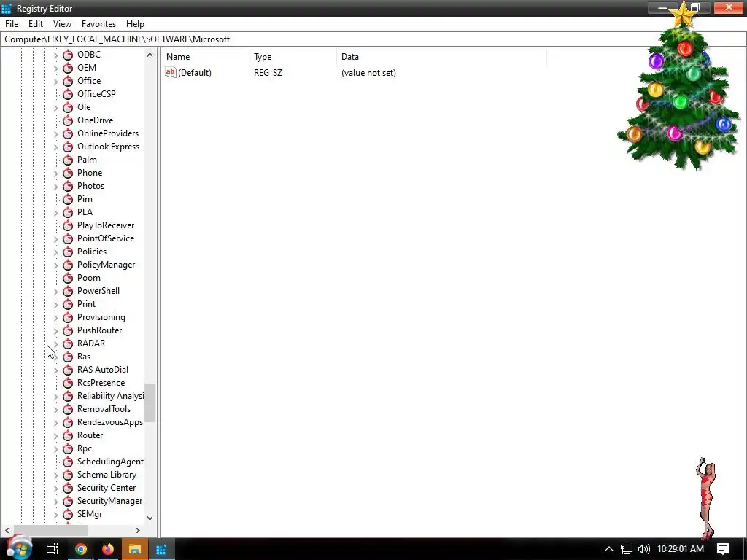Show hidden tray icons chevron
The image size is (747, 560).
point(609,549)
